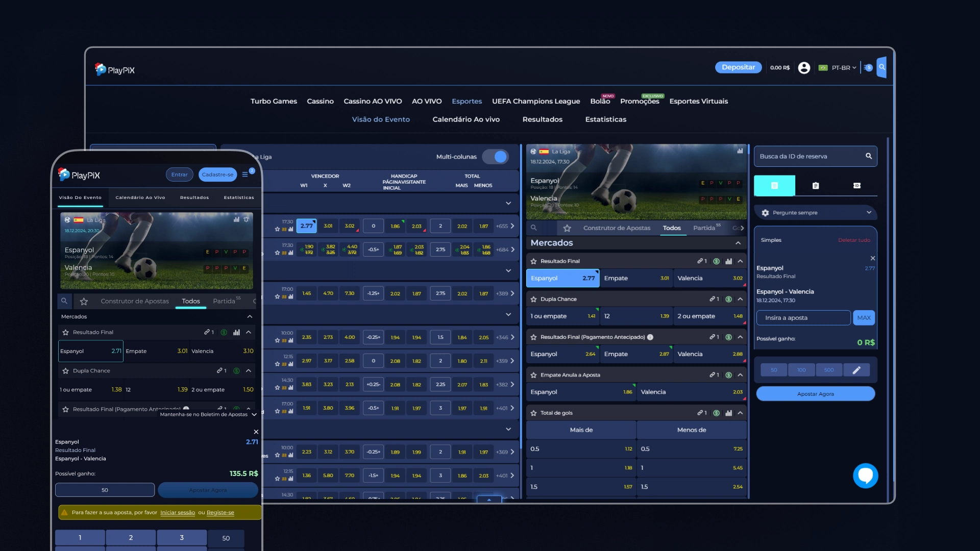980x551 pixels.
Task: Favorite the desktop Resultado Final market star
Action: point(533,261)
